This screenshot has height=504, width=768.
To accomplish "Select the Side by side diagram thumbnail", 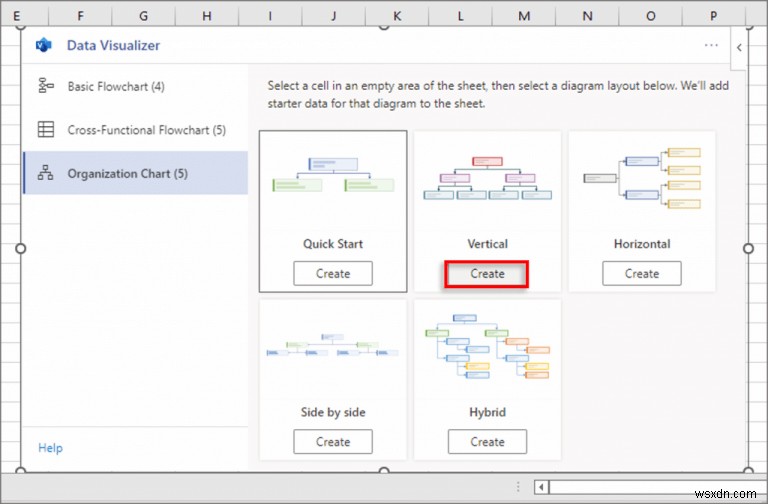I will pos(333,345).
